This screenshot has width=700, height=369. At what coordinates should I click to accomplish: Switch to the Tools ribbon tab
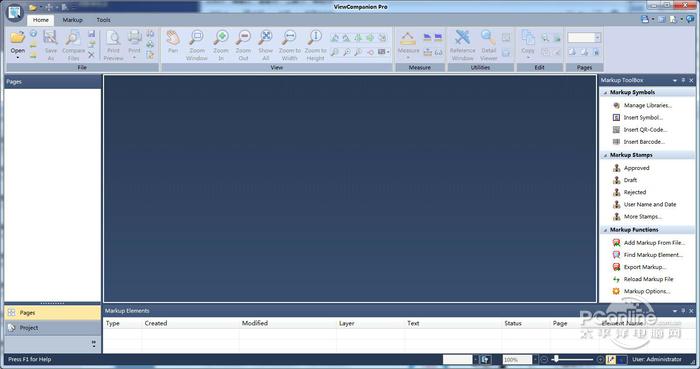[104, 20]
